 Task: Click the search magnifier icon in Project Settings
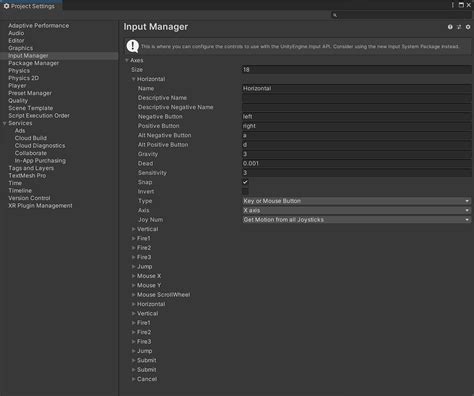pos(335,15)
